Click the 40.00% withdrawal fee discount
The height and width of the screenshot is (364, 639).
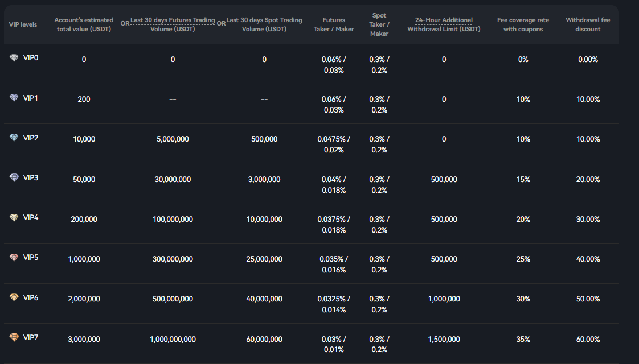coord(588,259)
